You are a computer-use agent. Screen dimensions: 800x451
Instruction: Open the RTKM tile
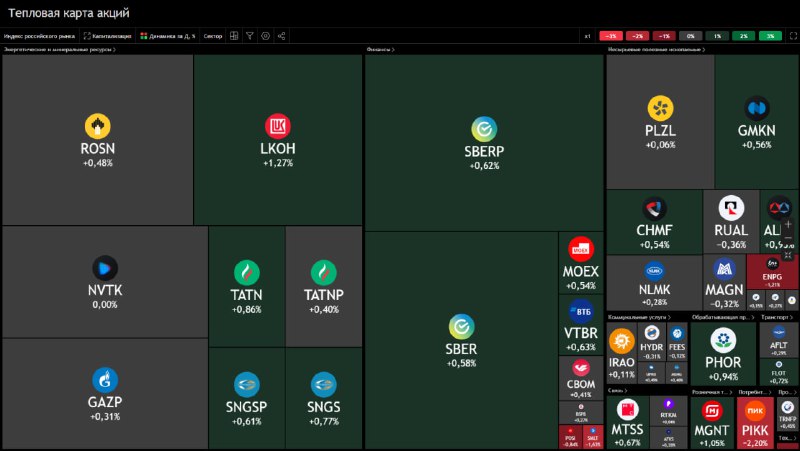pyautogui.click(x=668, y=411)
